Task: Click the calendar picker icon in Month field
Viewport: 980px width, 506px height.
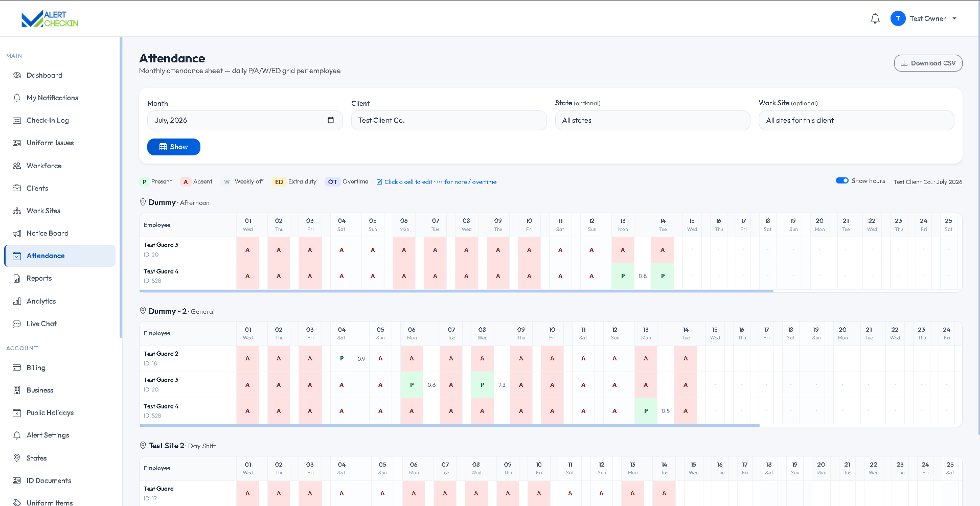Action: coord(331,120)
